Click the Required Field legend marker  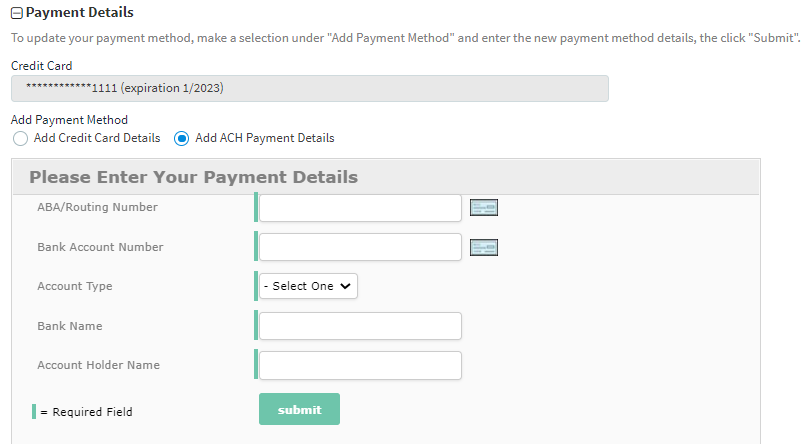click(x=34, y=411)
